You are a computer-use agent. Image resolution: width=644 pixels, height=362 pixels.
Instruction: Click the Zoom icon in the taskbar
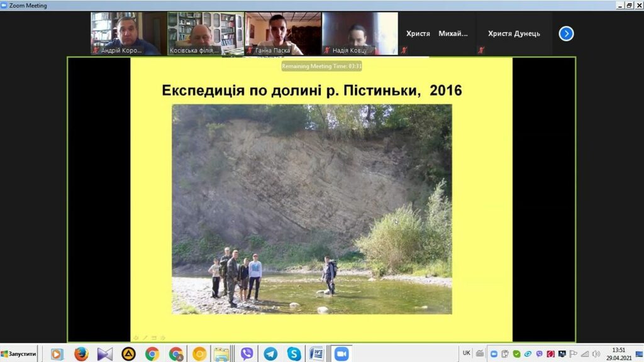click(x=341, y=354)
